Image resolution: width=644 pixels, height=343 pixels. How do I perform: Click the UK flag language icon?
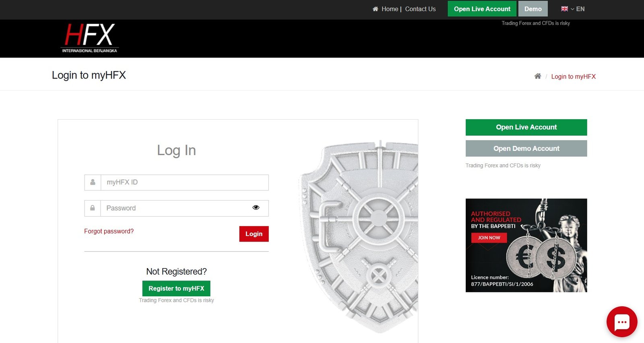564,9
